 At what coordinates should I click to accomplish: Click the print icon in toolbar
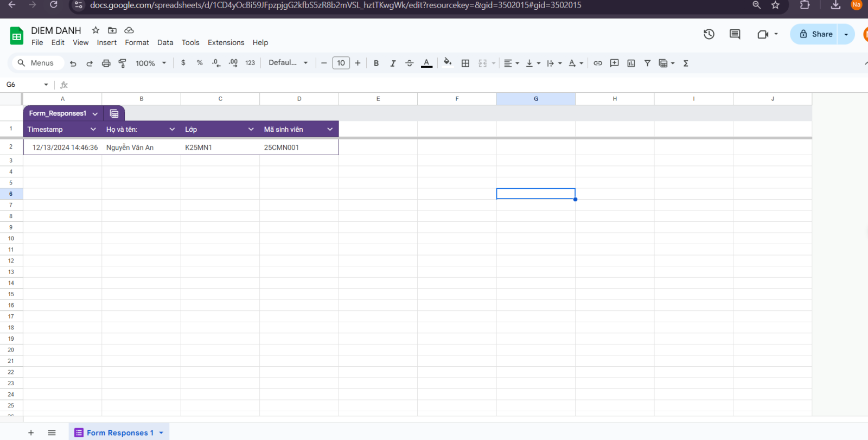pos(106,63)
